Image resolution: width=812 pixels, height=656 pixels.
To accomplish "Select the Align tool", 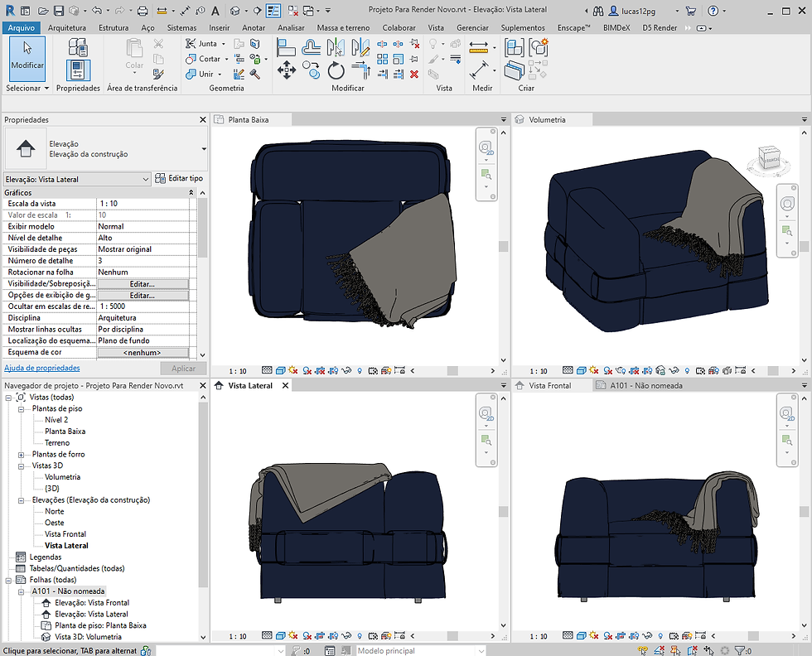I will pyautogui.click(x=286, y=47).
